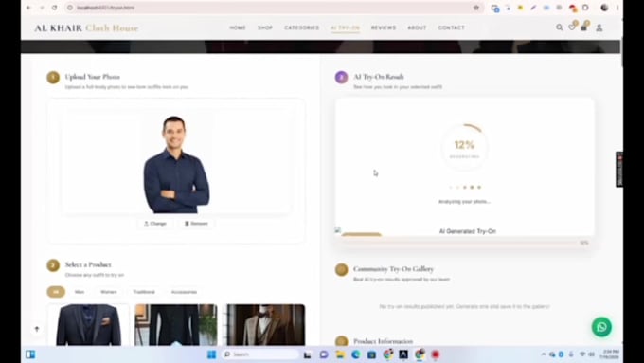Open the WhatsApp chat button
Screen dimensions: 644x363
click(601, 327)
